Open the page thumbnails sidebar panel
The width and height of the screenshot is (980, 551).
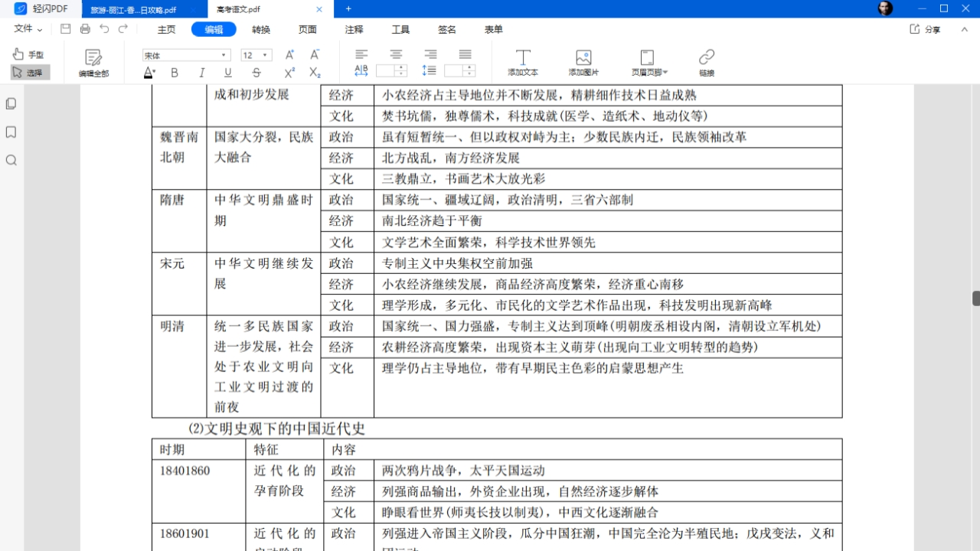[x=11, y=103]
